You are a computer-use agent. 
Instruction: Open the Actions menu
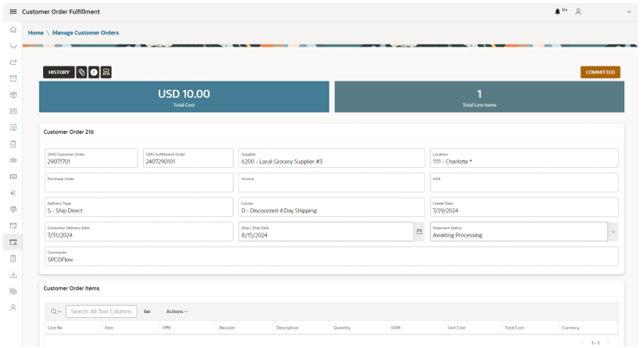point(177,312)
